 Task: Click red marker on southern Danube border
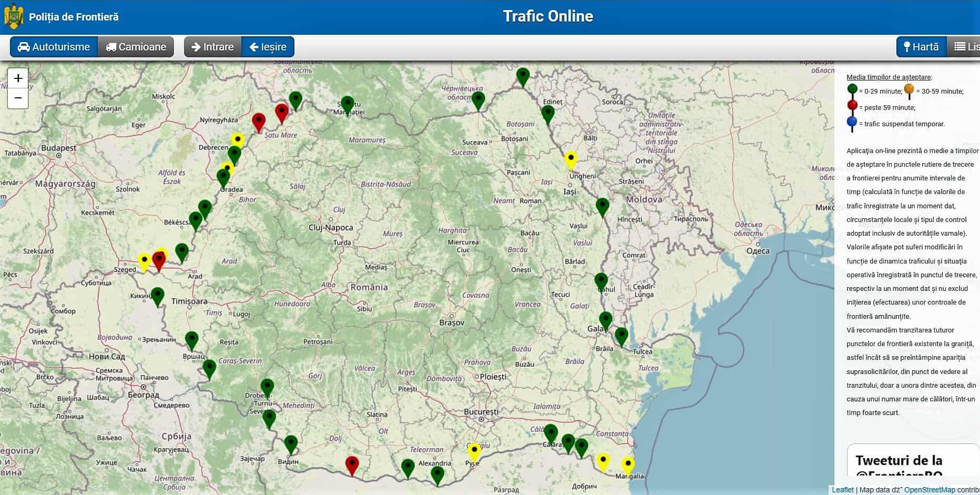(x=352, y=466)
